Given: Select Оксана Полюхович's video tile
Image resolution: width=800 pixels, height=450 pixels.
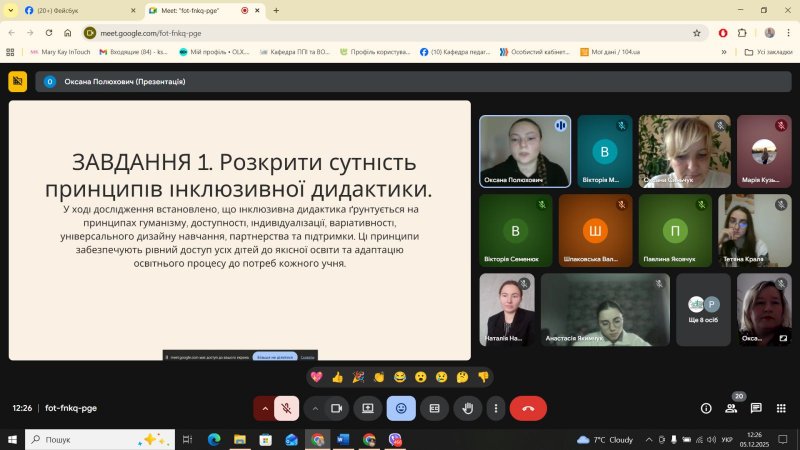Looking at the screenshot, I should tap(525, 150).
